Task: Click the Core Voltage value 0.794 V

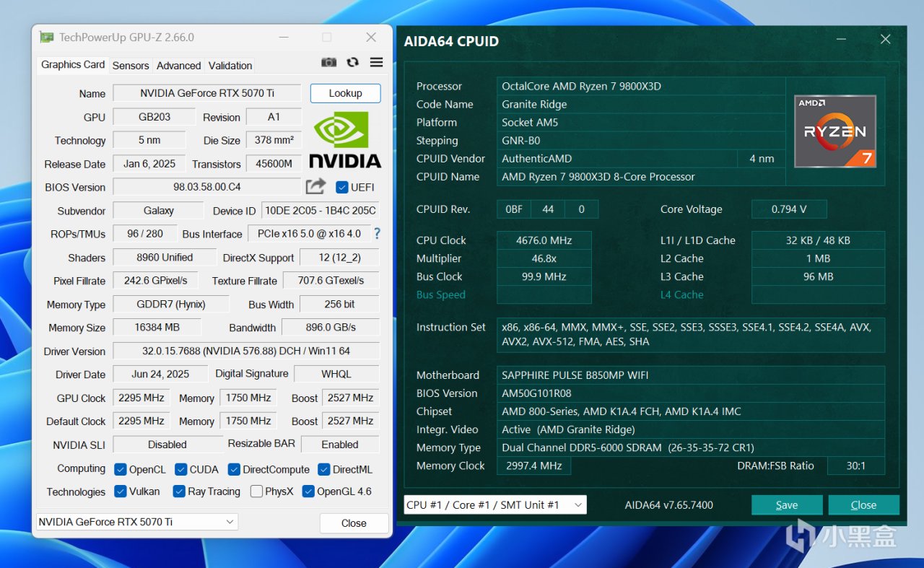Action: (789, 209)
